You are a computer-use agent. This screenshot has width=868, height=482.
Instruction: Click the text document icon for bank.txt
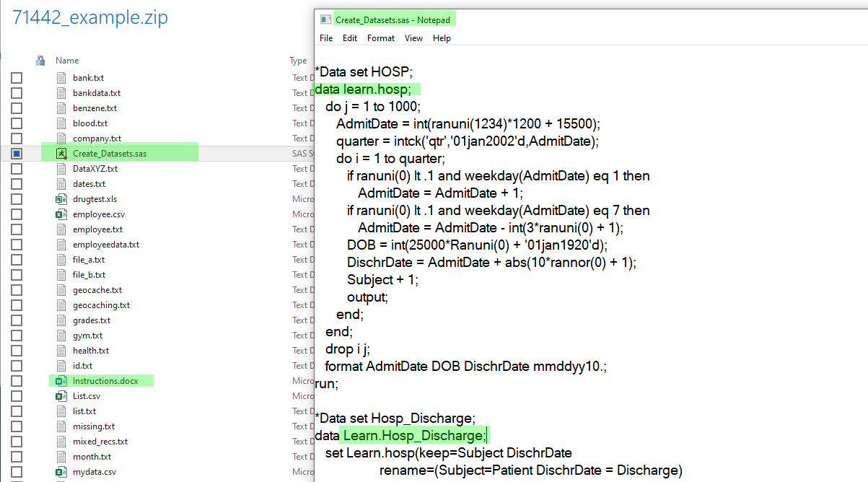coord(63,77)
